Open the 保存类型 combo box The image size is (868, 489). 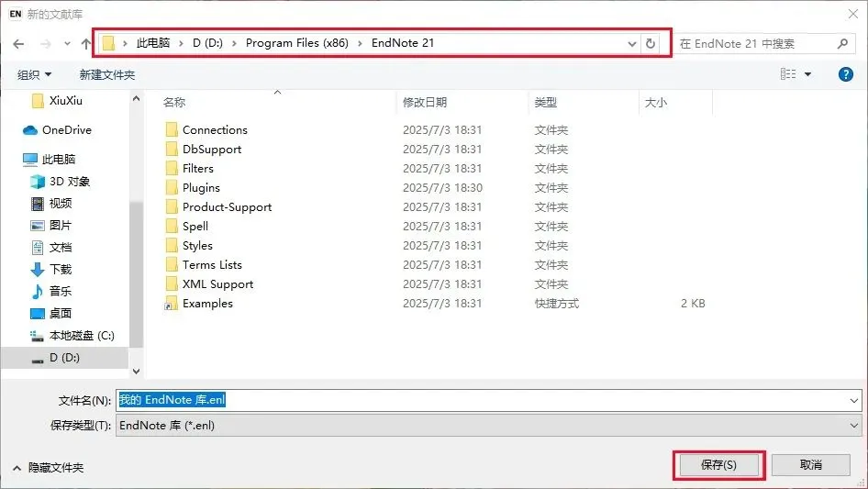(488, 426)
